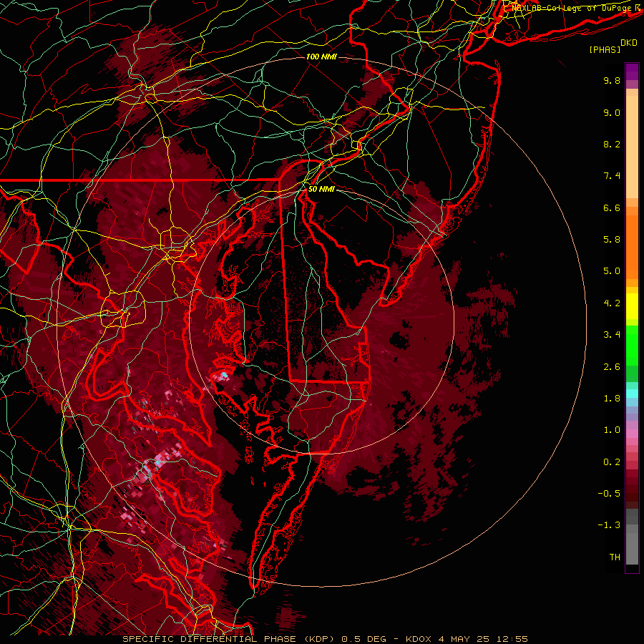Screen dimensions: 644x644
Task: Select the 6.6 value on the color scale
Action: [612, 208]
